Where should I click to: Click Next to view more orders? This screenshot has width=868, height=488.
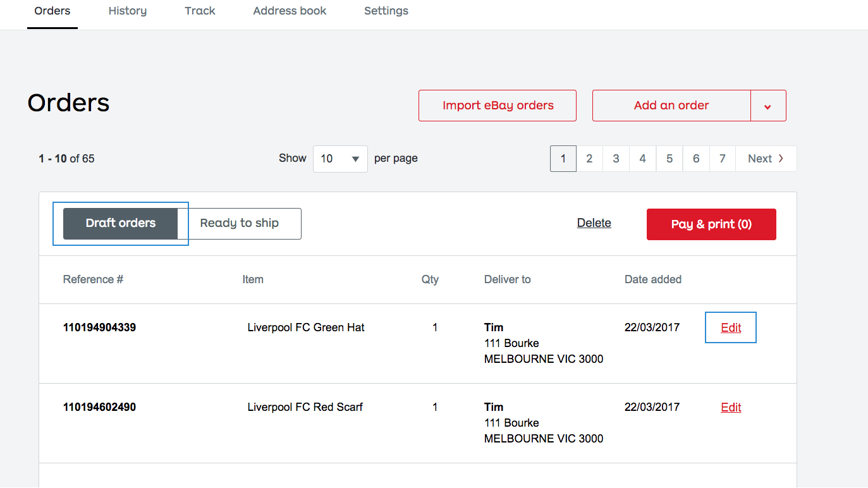point(760,159)
